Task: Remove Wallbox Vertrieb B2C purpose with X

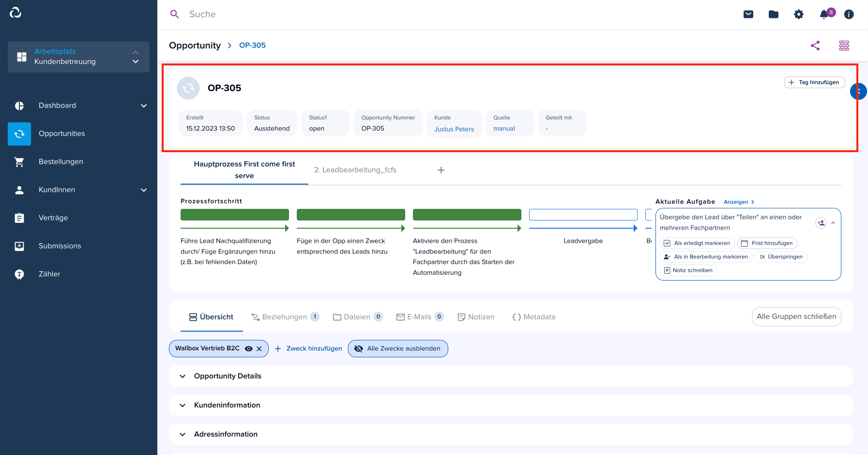Action: [x=259, y=348]
